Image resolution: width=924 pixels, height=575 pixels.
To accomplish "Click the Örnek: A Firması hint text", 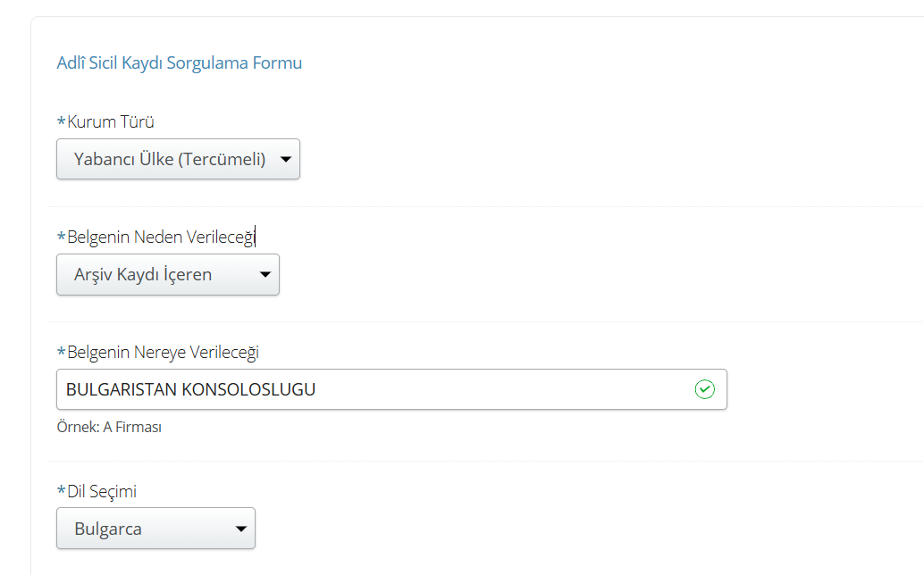I will 108,427.
